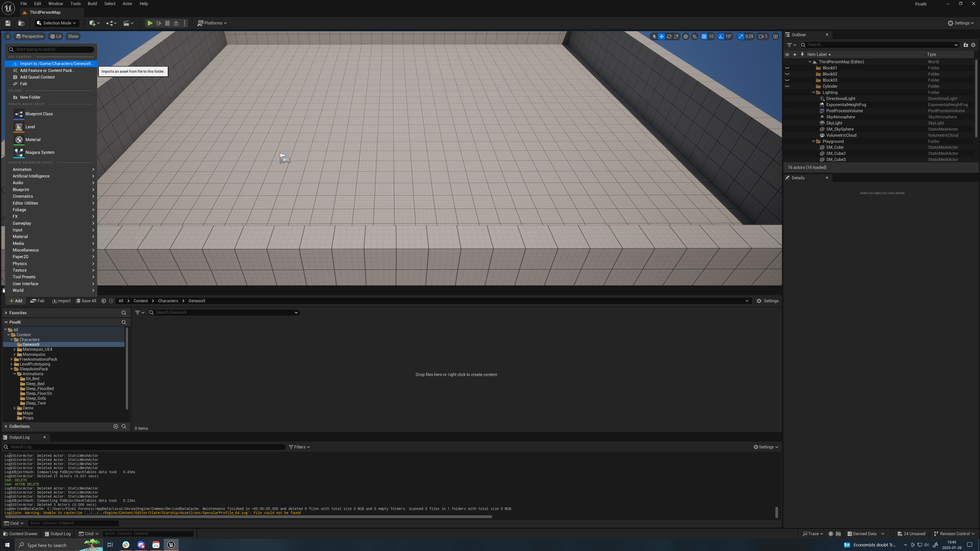Open Windows Task View from the taskbar
980x551 pixels.
click(x=110, y=545)
